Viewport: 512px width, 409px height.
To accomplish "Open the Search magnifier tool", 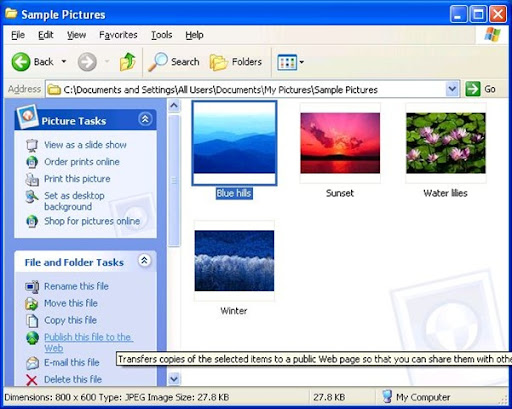I will [158, 62].
